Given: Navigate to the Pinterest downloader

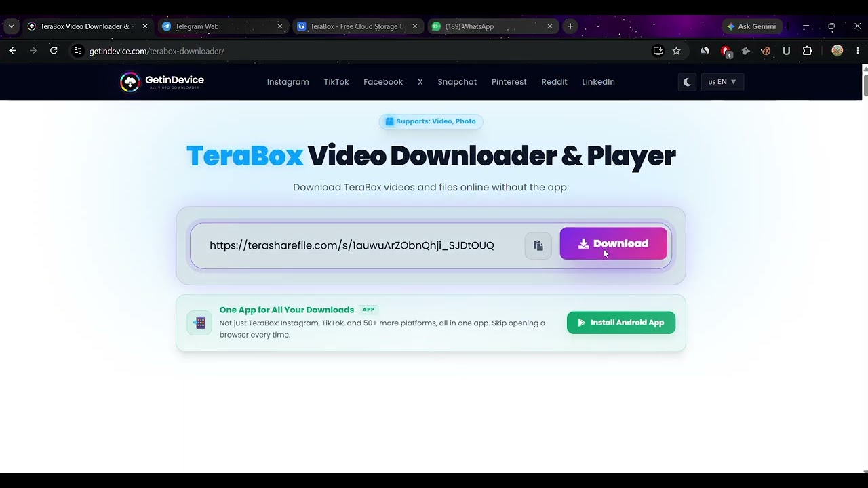Looking at the screenshot, I should (509, 82).
